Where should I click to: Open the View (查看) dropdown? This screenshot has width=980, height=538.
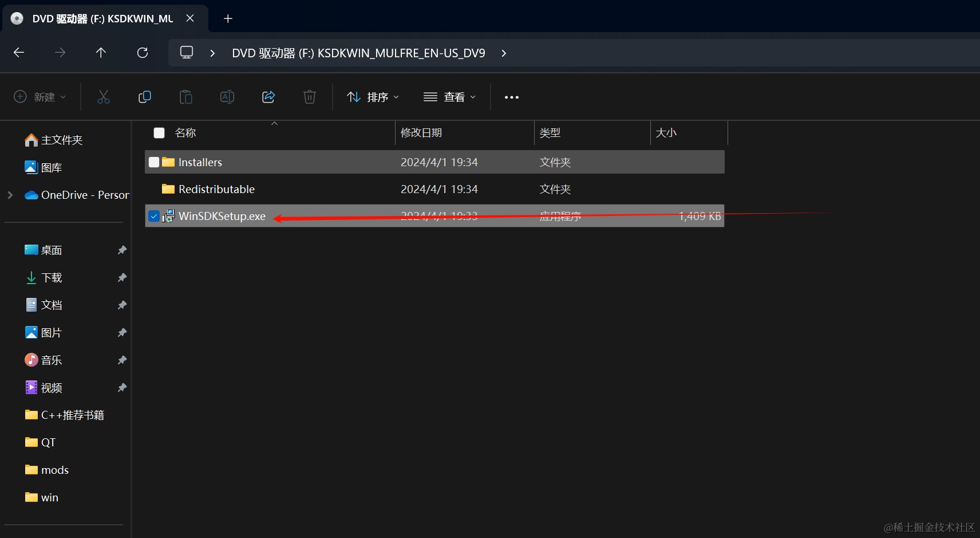click(x=449, y=97)
